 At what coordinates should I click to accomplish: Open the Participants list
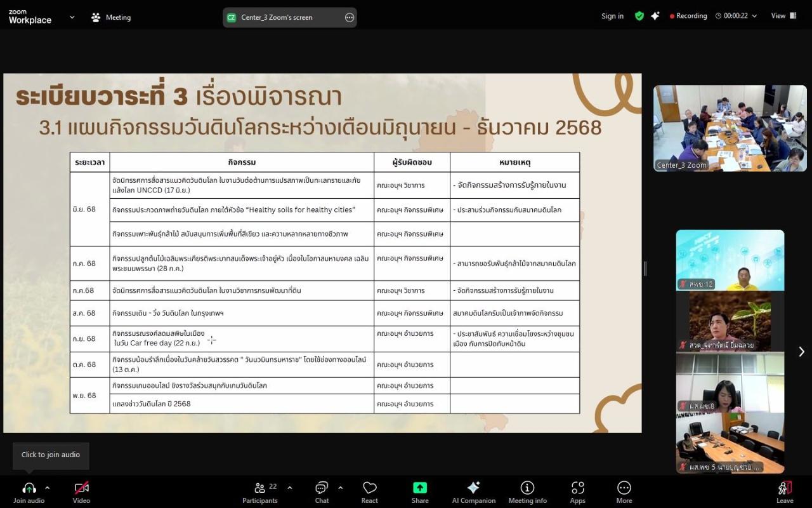point(259,489)
